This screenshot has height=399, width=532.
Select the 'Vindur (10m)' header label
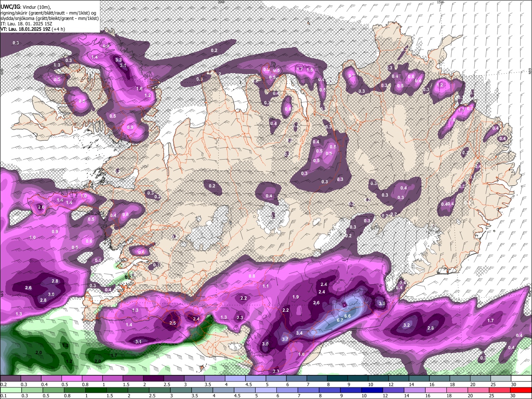pos(37,7)
